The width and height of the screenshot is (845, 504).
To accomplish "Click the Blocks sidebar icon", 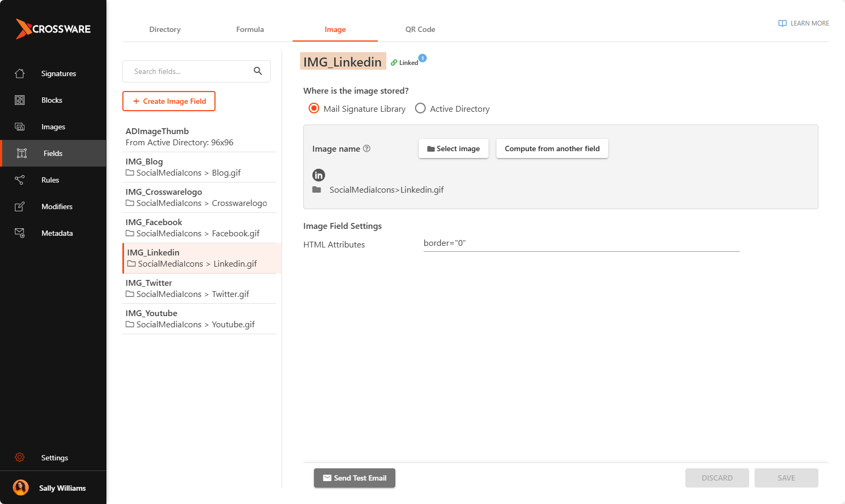I will pyautogui.click(x=20, y=100).
